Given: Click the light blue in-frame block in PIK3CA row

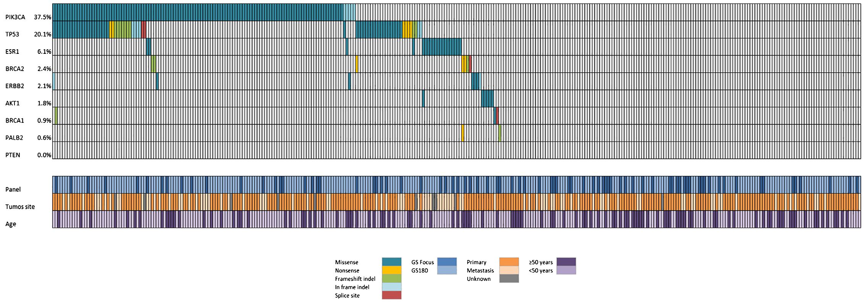Looking at the screenshot, I should tap(349, 12).
